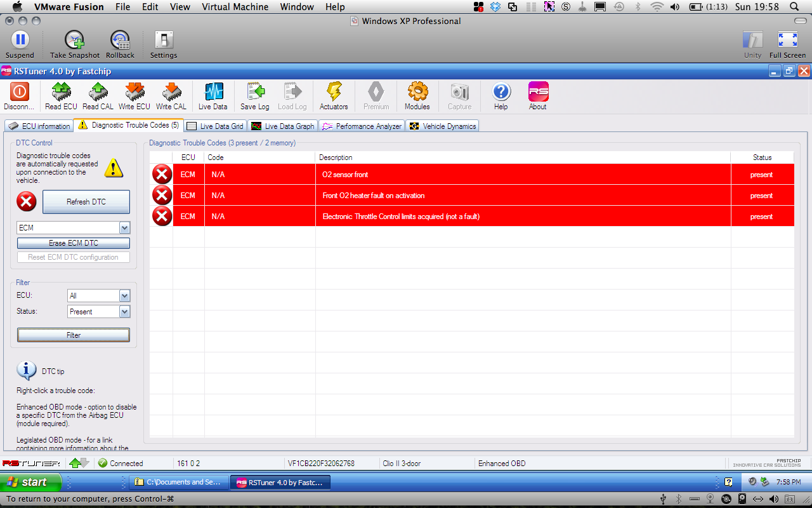Click the red X on O2 sensor front row

pos(162,174)
